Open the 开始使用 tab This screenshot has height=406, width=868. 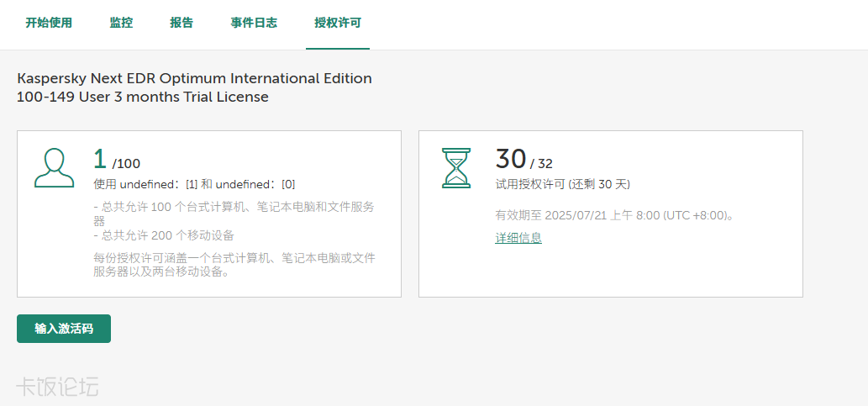coord(49,24)
